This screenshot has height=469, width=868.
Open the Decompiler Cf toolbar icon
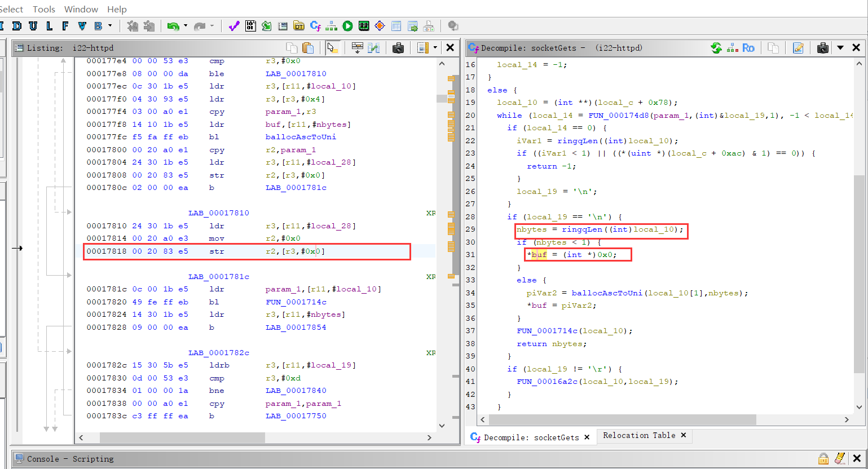pos(315,26)
